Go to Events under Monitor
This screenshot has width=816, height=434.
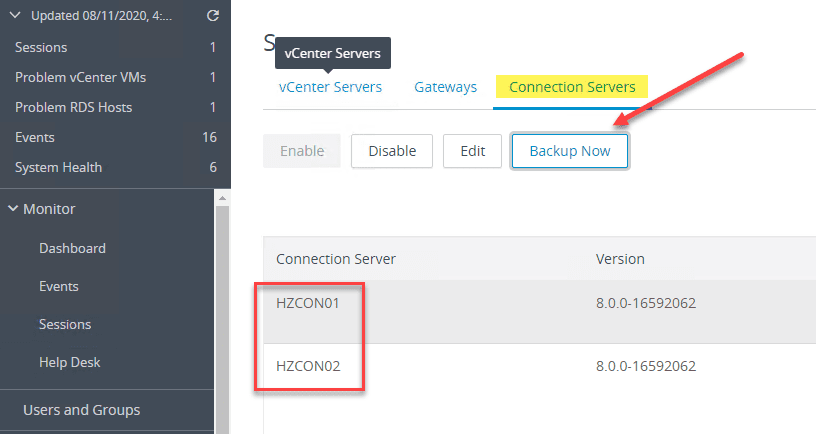[x=59, y=286]
